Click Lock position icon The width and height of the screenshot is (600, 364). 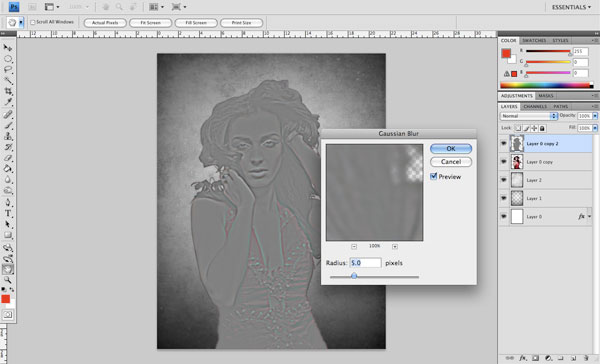click(x=534, y=128)
